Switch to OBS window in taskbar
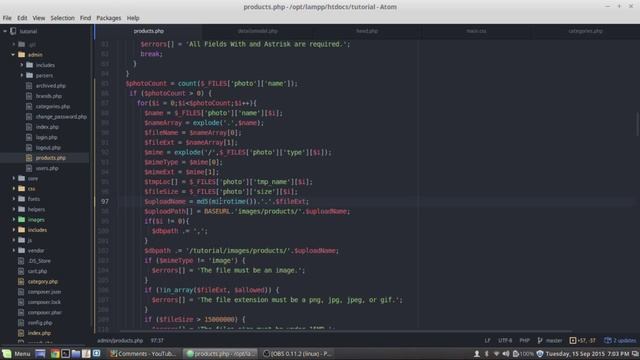The height and width of the screenshot is (360, 640). 298,353
